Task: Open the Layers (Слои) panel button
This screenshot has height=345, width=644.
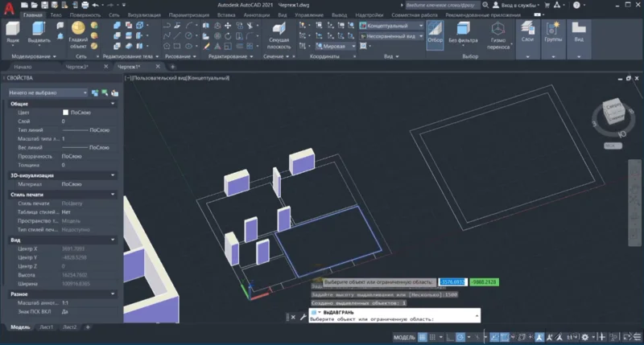Action: (x=527, y=32)
